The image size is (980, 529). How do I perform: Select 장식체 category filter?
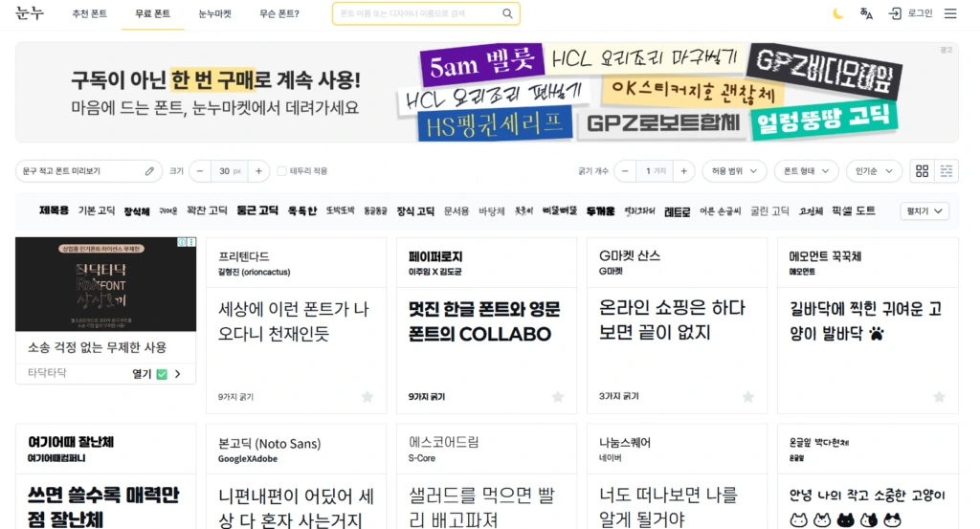(137, 211)
